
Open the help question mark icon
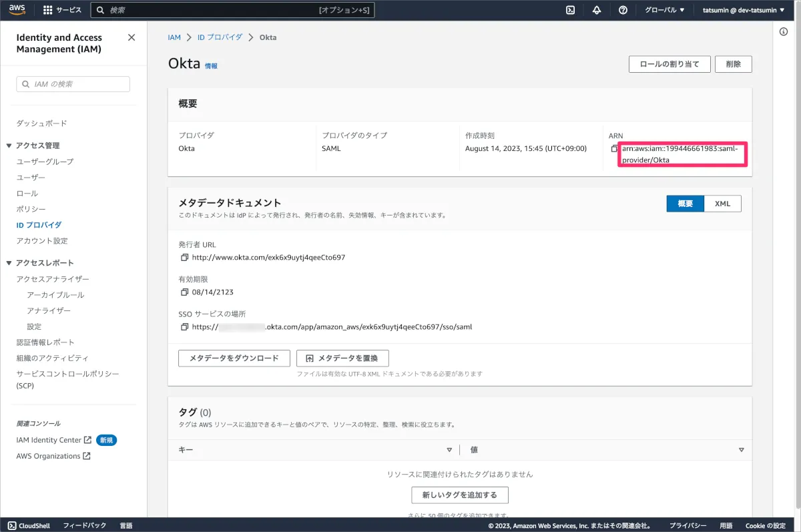[623, 10]
